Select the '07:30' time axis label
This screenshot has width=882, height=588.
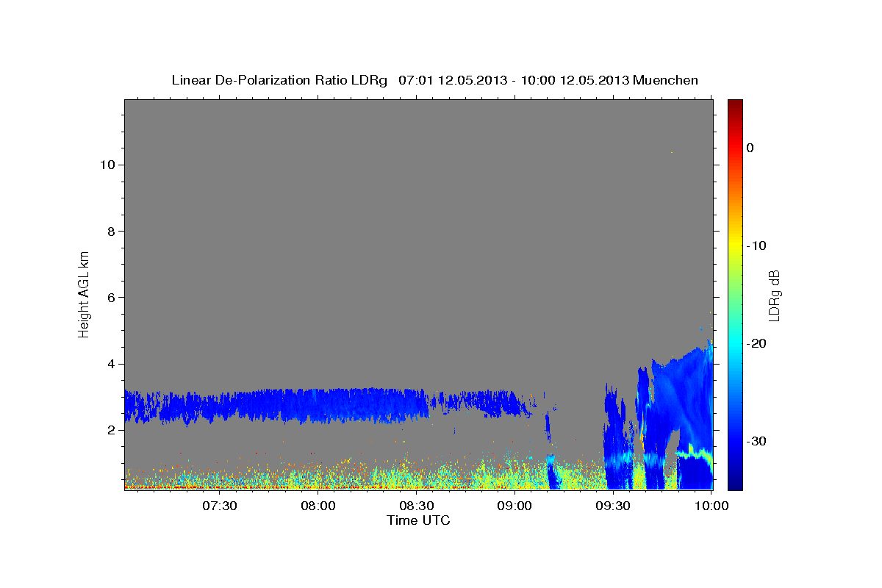219,506
